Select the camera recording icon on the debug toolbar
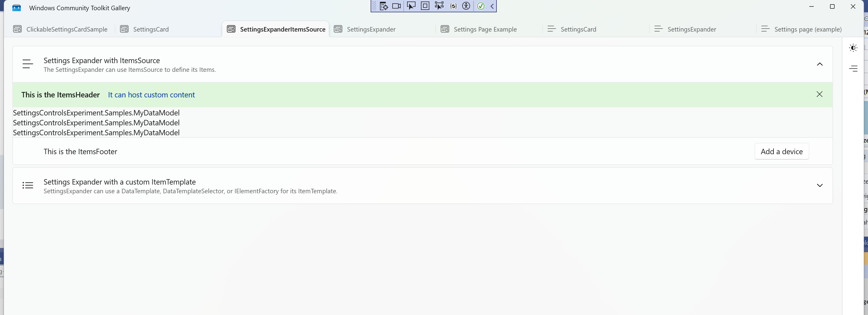Viewport: 868px width, 315px height. [397, 6]
